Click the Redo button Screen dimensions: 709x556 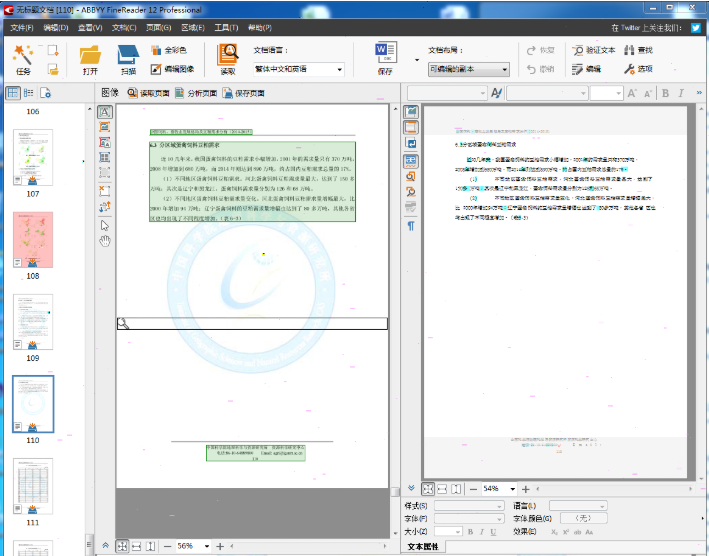[x=540, y=50]
